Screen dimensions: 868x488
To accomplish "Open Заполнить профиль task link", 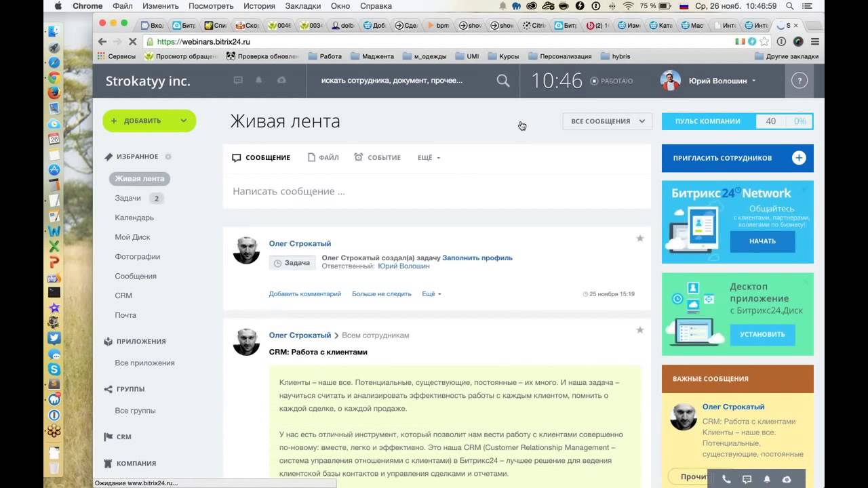I will click(477, 258).
